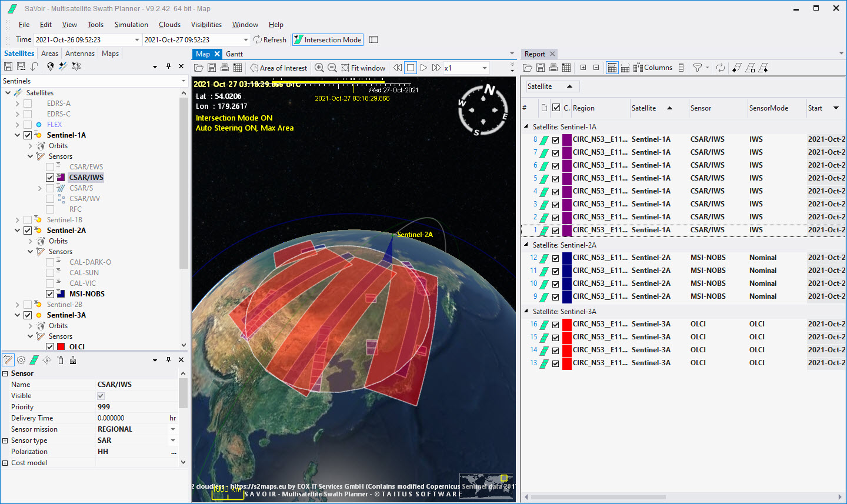847x504 pixels.
Task: Enable the Sentinel-1B satellite checkbox
Action: [x=28, y=220]
